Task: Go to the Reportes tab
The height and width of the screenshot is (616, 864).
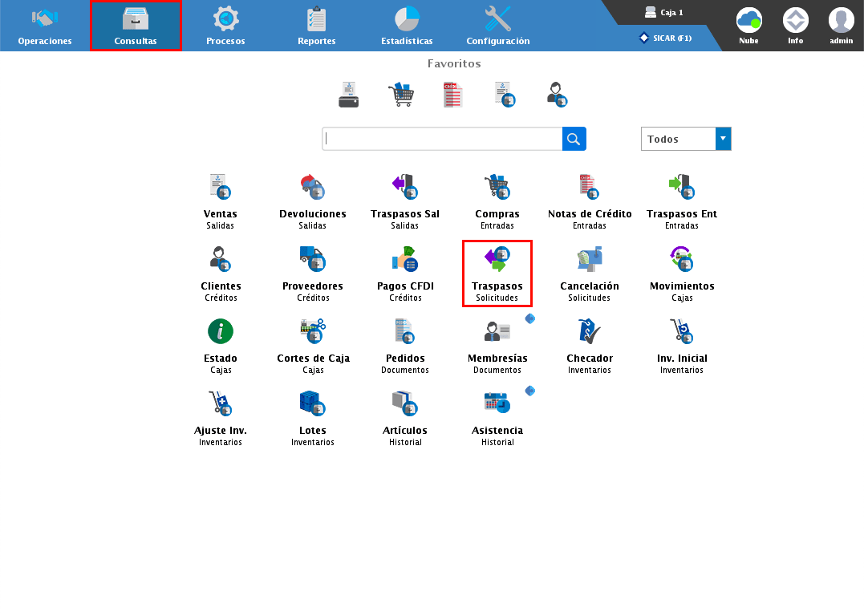Action: click(316, 26)
